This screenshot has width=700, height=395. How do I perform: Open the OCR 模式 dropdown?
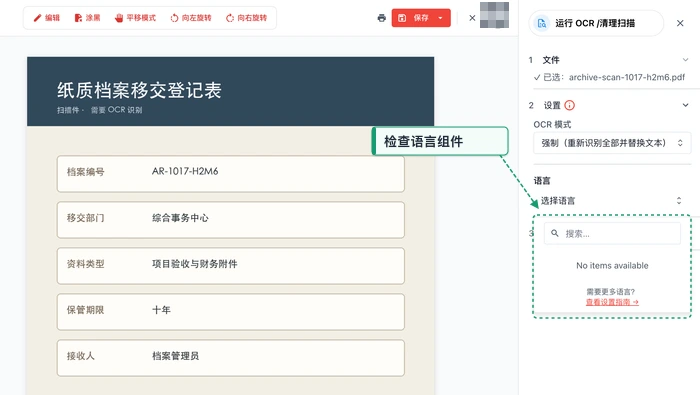point(612,143)
